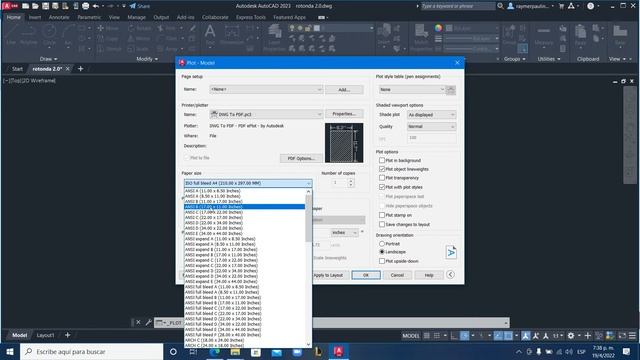The width and height of the screenshot is (640, 360).
Task: Click Cancel in the Plot dialog
Action: point(397,275)
